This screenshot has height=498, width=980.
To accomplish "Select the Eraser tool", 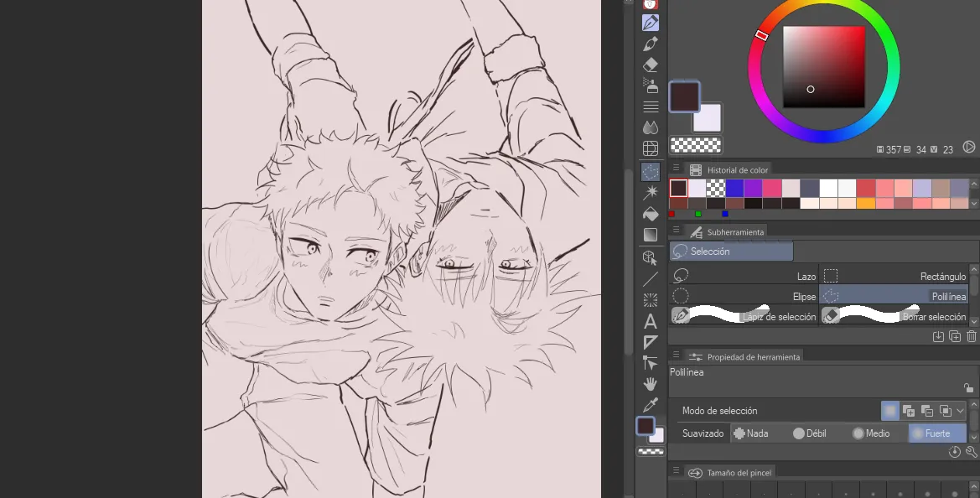I will (650, 65).
